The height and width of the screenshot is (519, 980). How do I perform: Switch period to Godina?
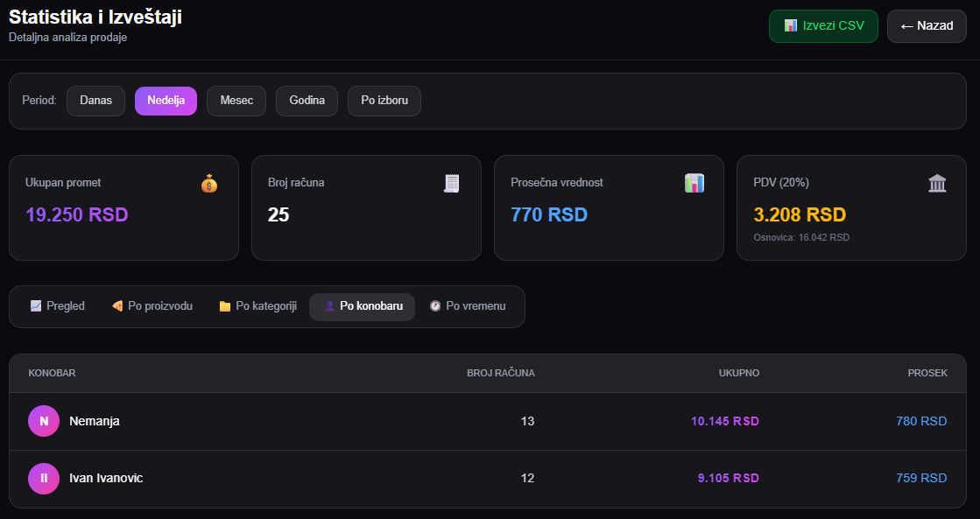[x=307, y=101]
